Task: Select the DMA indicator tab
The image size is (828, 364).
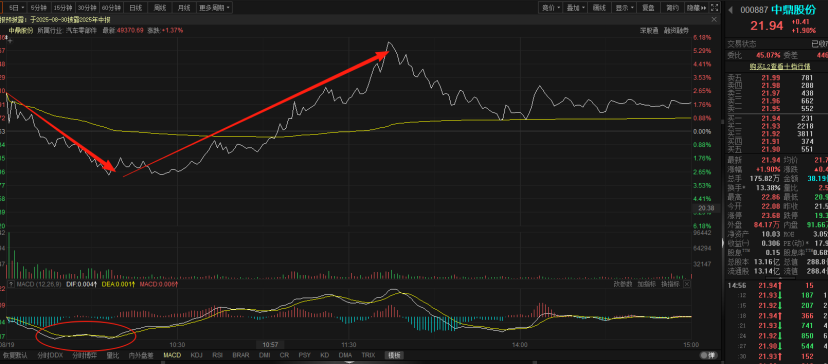Action: point(345,356)
